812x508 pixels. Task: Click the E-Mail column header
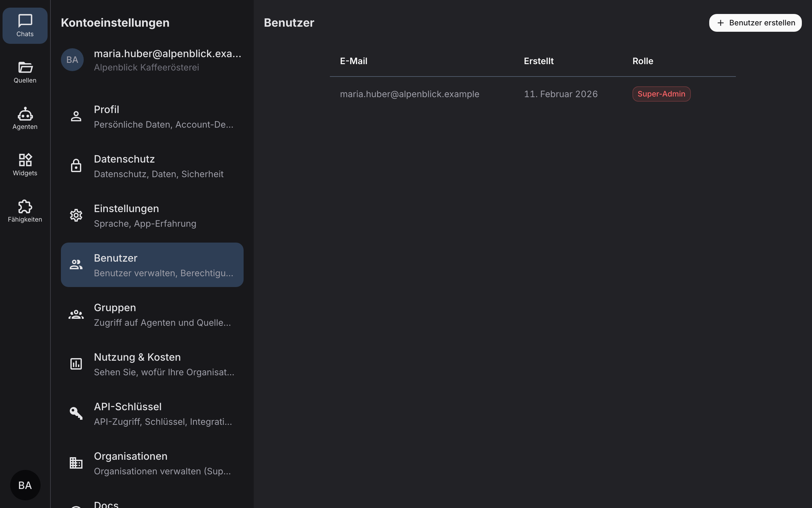[353, 61]
